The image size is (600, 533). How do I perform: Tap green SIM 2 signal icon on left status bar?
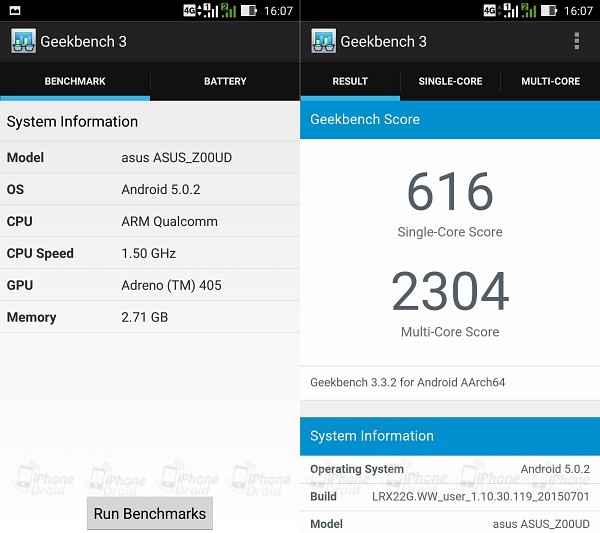coord(228,10)
